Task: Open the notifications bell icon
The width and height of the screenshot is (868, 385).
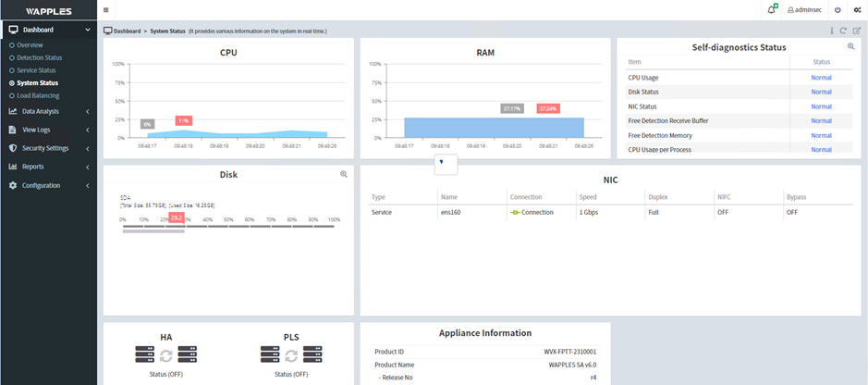Action: [772, 9]
